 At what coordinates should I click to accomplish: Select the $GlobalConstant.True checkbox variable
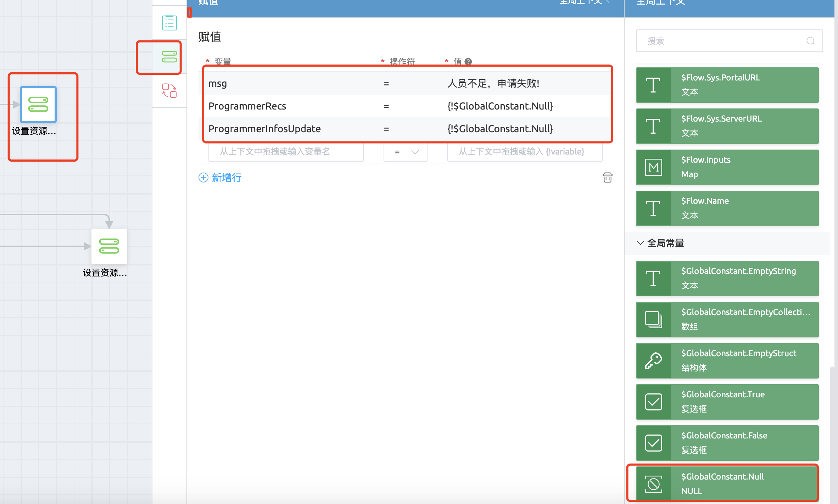[x=727, y=402]
